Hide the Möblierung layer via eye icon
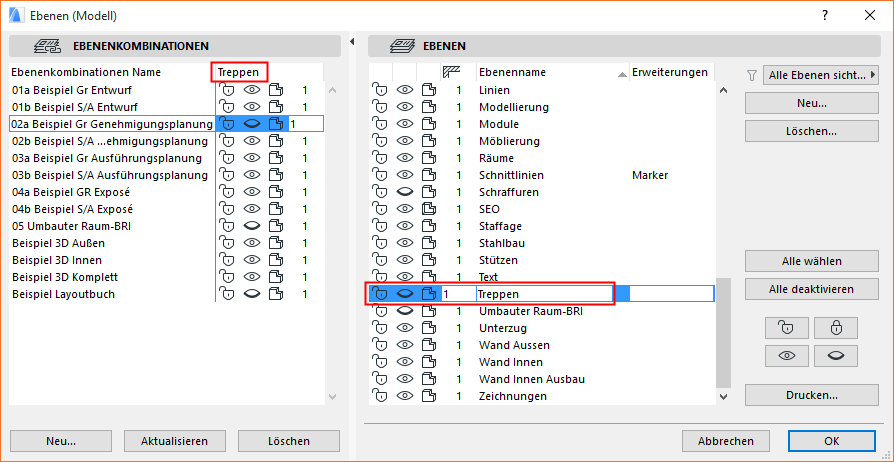Viewport: 894px width, 462px height. point(405,141)
